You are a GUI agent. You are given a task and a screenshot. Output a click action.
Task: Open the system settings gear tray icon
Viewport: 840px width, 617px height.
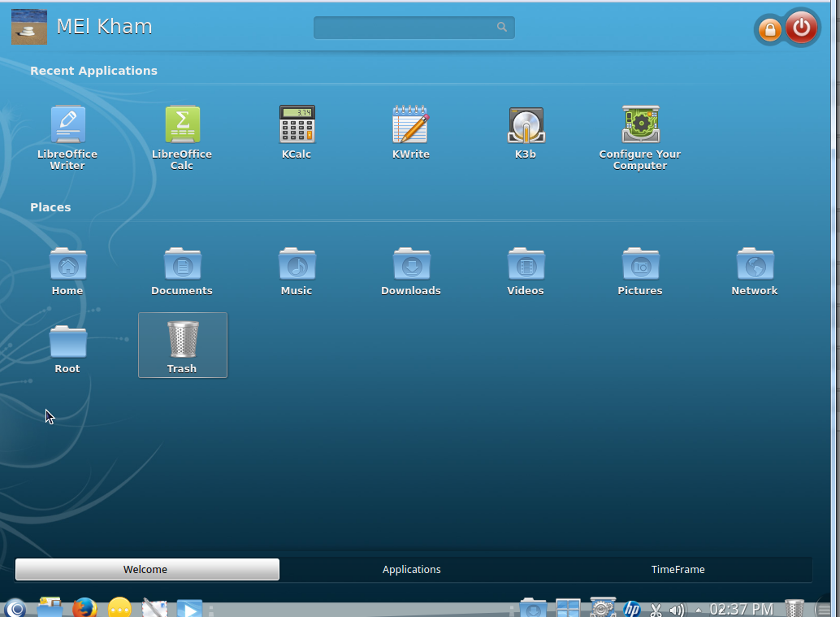pos(603,608)
